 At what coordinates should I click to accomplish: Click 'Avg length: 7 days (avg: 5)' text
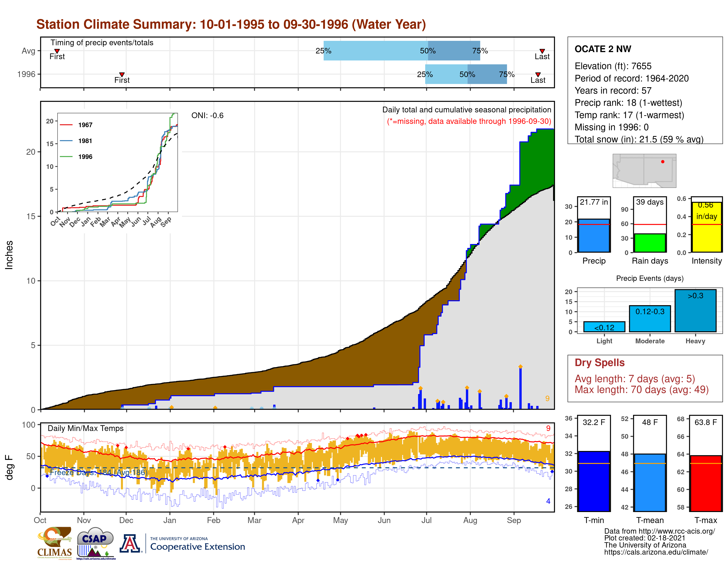point(635,379)
